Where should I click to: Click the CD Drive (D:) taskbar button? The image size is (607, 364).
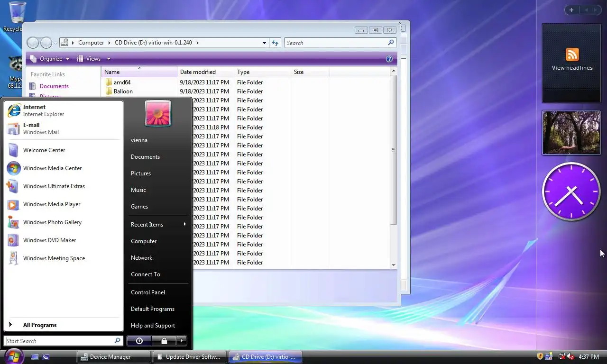(x=265, y=357)
